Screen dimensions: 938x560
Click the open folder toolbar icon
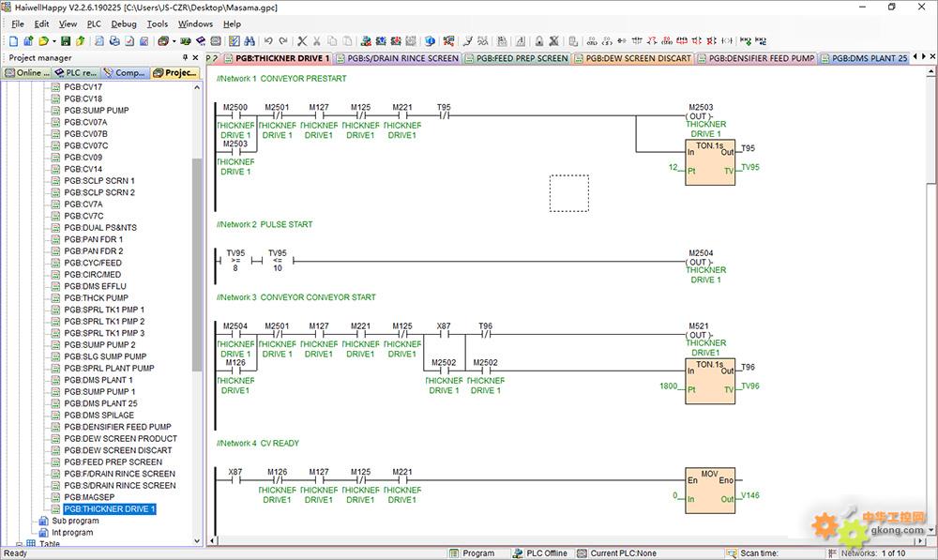(x=43, y=41)
